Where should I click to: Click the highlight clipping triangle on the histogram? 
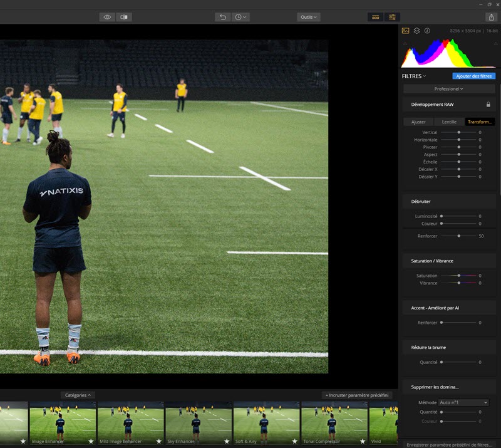[x=495, y=43]
